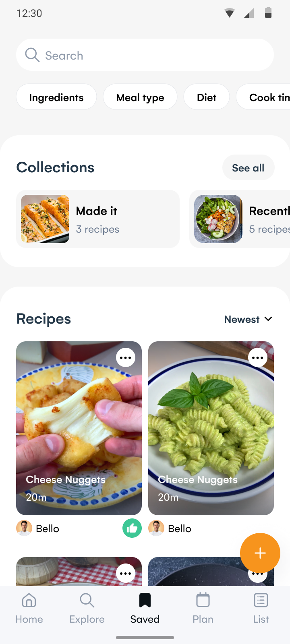Select the Saved bookmark tab
Screen dimensions: 290x644
click(145, 608)
